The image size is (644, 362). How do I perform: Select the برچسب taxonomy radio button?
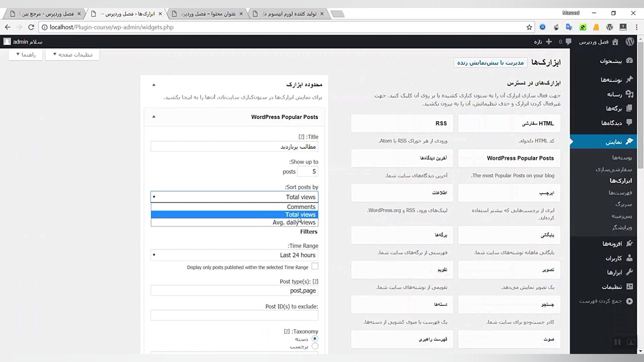315,346
